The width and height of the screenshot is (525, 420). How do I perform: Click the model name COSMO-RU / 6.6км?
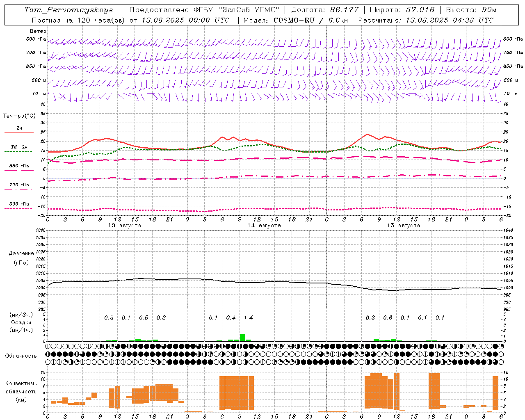tap(311, 20)
